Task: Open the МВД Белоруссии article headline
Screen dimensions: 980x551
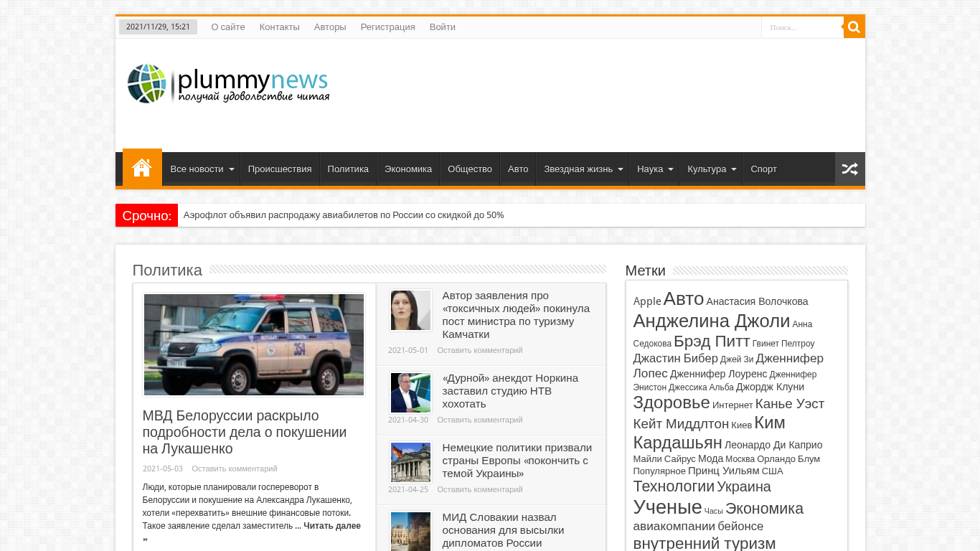Action: (x=245, y=432)
